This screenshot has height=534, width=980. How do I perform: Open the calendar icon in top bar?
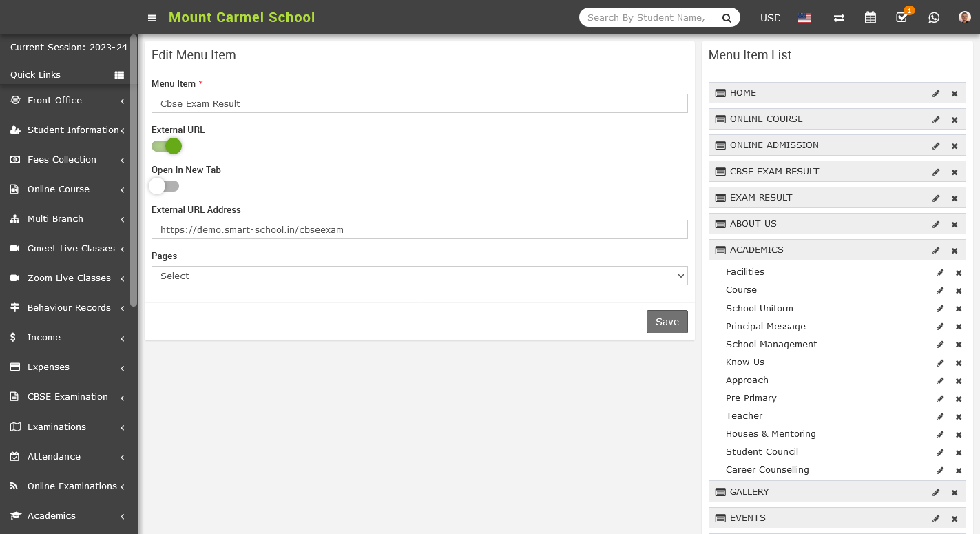pos(870,18)
